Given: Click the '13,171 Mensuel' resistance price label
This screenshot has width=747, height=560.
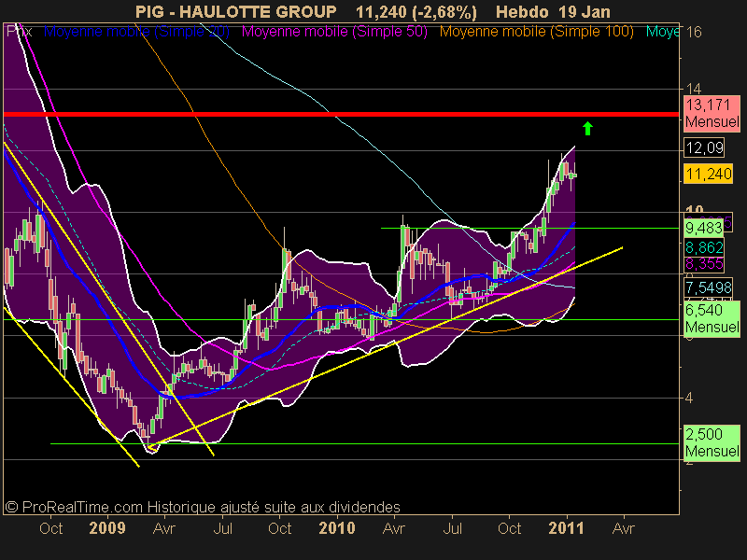Looking at the screenshot, I should click(x=712, y=113).
